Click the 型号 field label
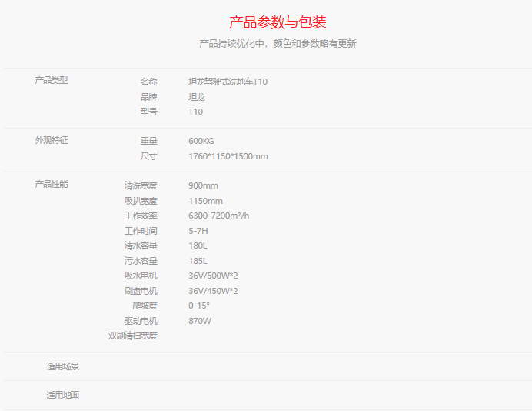 click(x=149, y=112)
